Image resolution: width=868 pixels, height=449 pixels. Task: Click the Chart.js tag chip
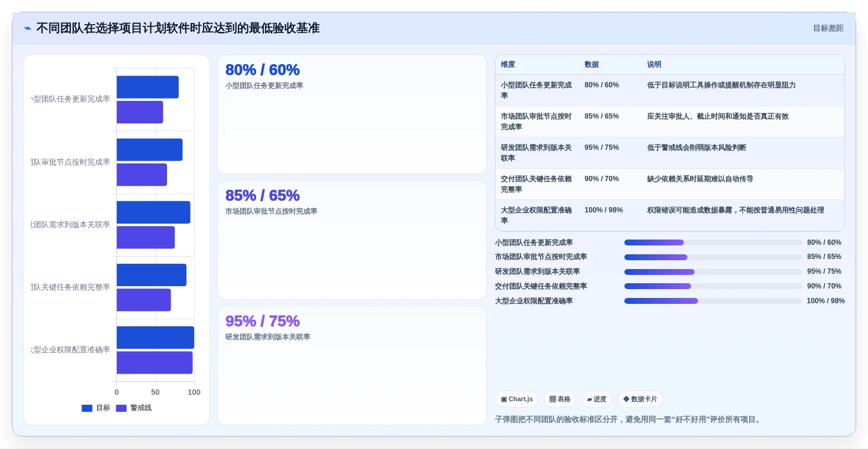tap(517, 399)
